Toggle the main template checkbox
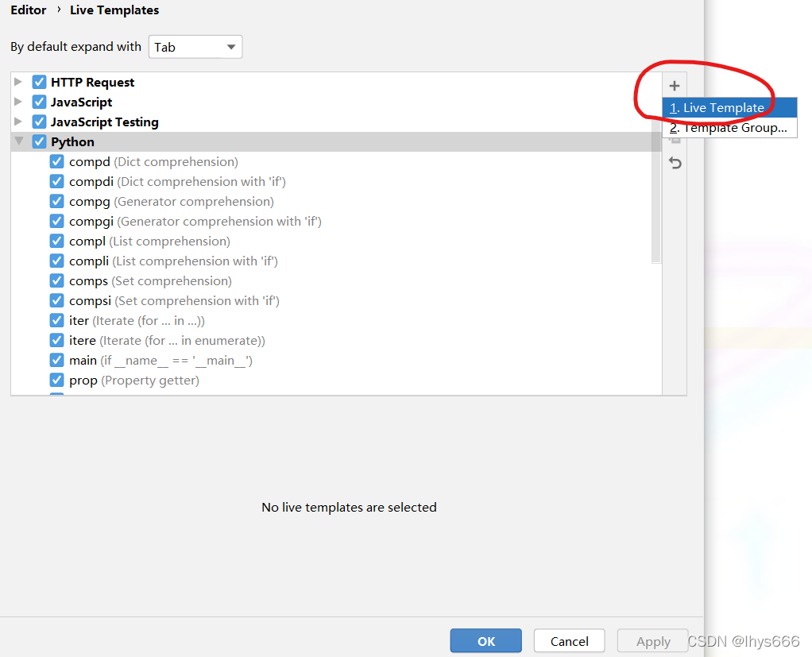 coord(57,360)
